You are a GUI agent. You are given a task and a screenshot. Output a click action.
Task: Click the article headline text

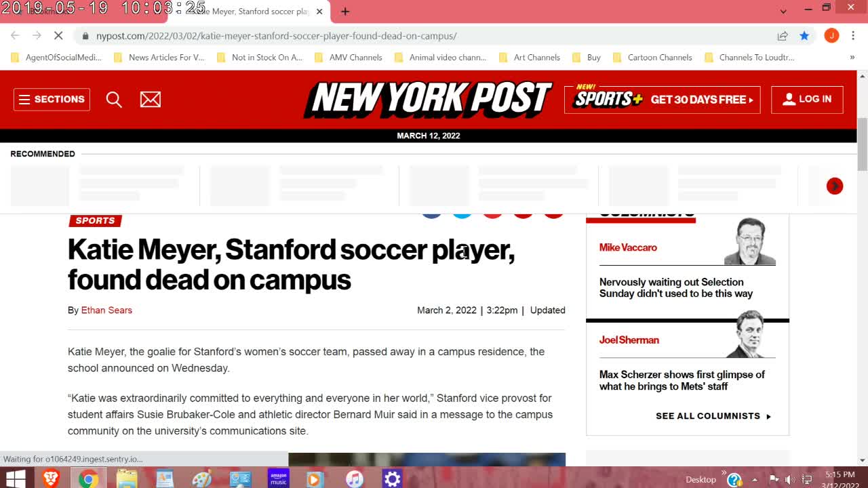point(291,264)
